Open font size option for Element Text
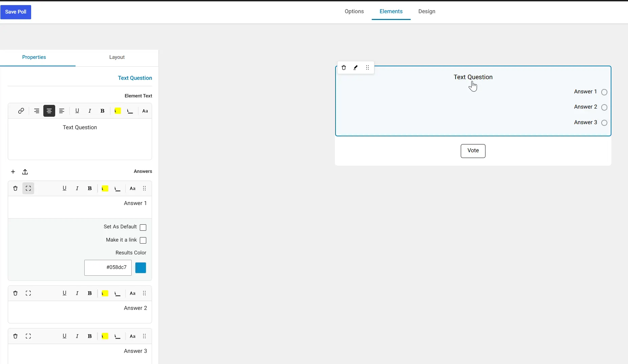Image resolution: width=628 pixels, height=364 pixels. [x=145, y=111]
